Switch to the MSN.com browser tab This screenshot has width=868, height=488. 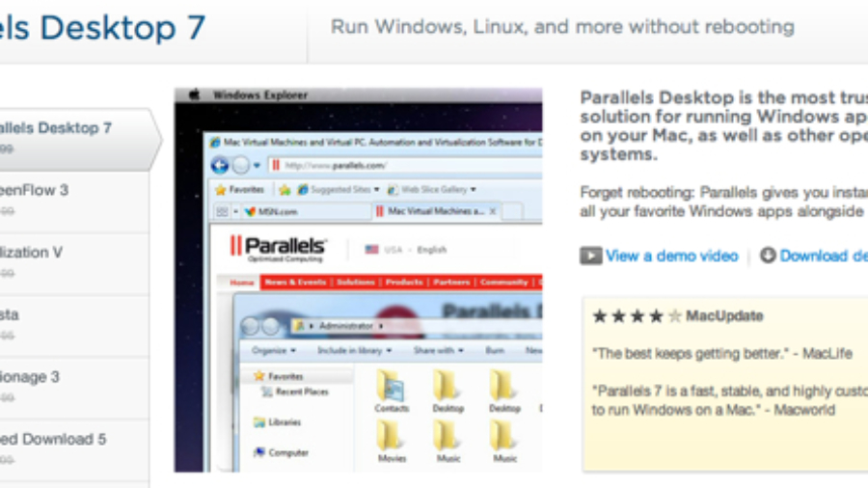click(308, 211)
